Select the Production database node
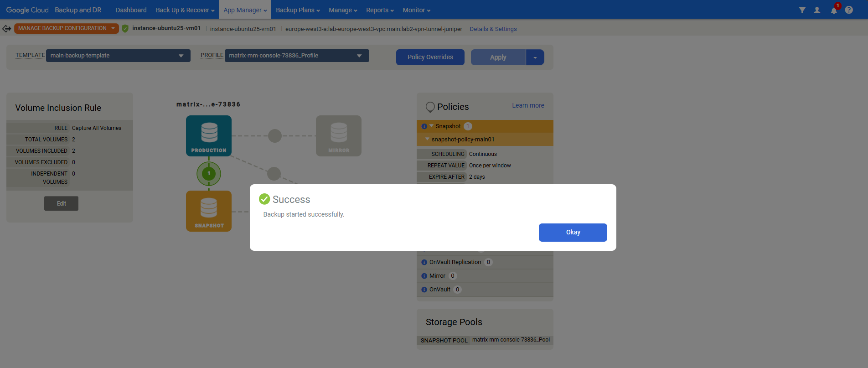Viewport: 868px width, 368px height. click(x=209, y=136)
